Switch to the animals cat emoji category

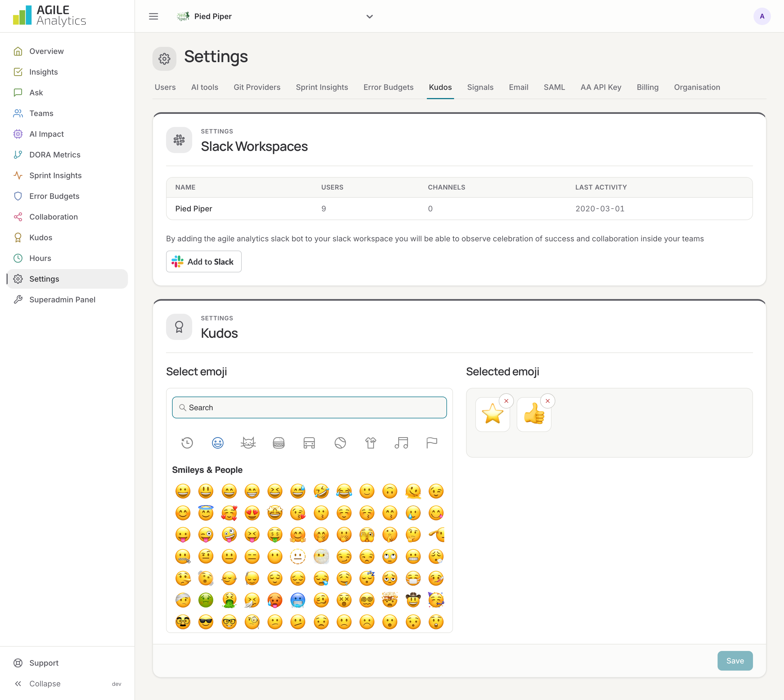(x=248, y=443)
